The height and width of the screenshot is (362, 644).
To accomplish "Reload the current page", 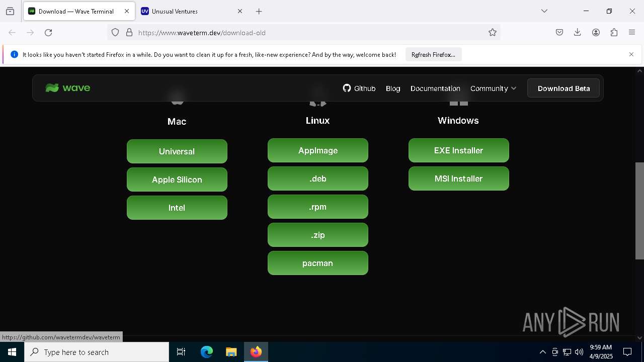I will (x=48, y=33).
